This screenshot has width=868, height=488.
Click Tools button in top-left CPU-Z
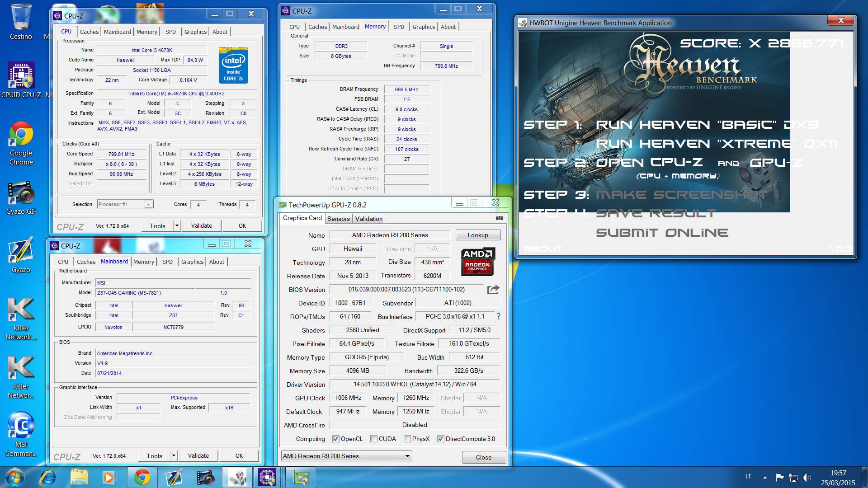coord(157,225)
